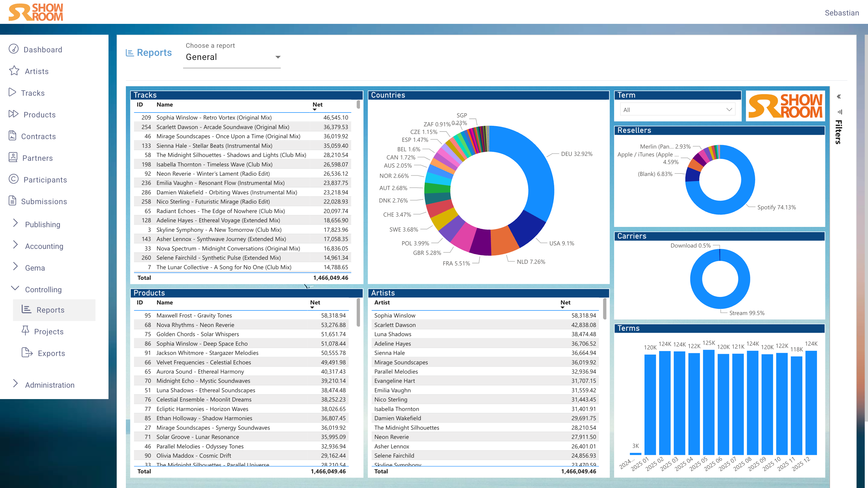Click the Artists star icon
Image resolution: width=868 pixels, height=488 pixels.
tap(14, 71)
